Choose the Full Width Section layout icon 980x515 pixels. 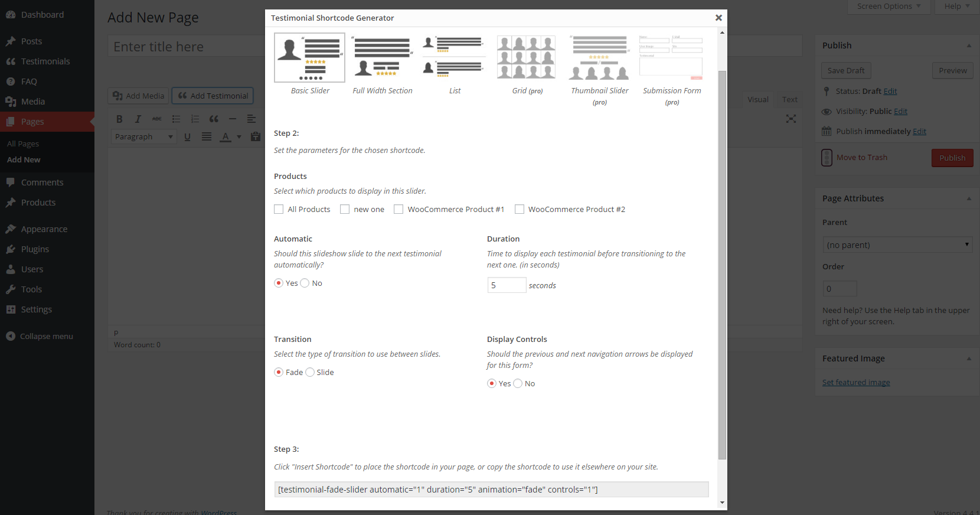click(x=382, y=58)
